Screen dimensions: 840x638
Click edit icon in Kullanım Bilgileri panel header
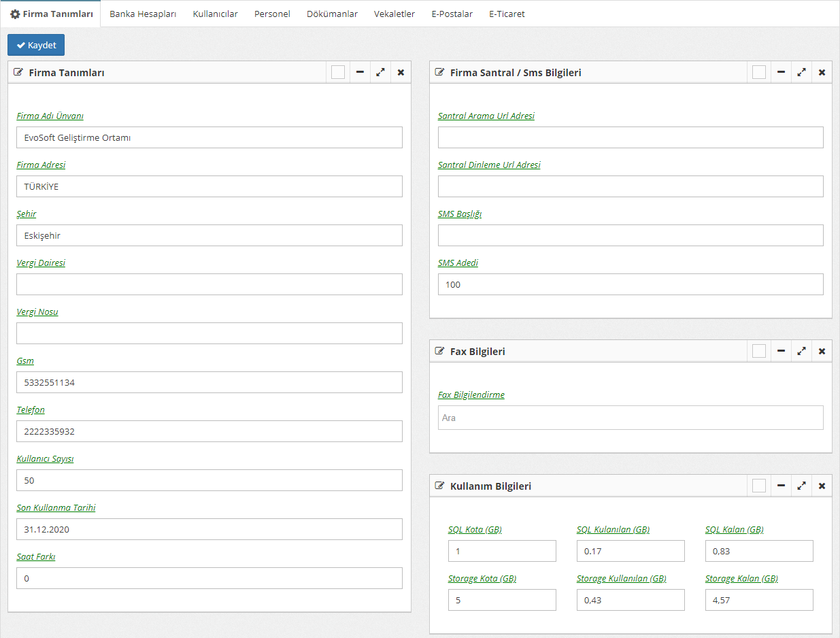coord(439,486)
